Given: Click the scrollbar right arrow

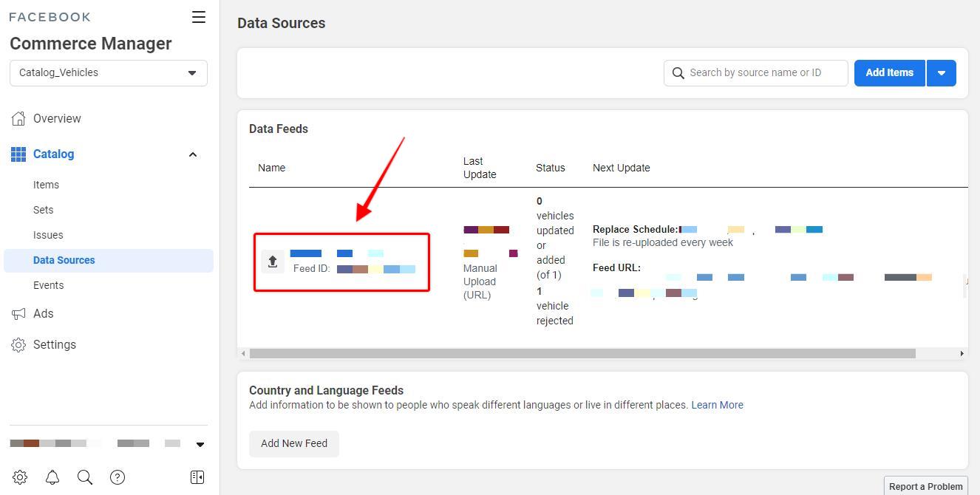Looking at the screenshot, I should (962, 353).
